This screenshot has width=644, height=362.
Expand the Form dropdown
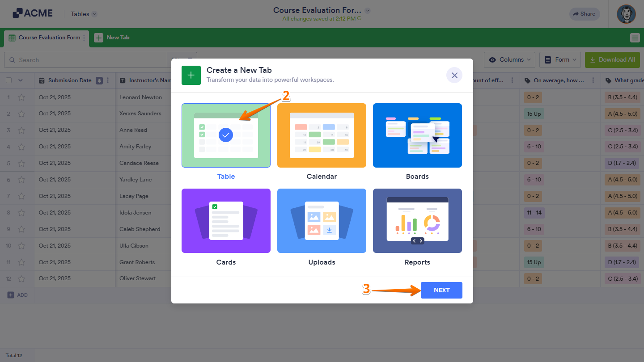[560, 59]
